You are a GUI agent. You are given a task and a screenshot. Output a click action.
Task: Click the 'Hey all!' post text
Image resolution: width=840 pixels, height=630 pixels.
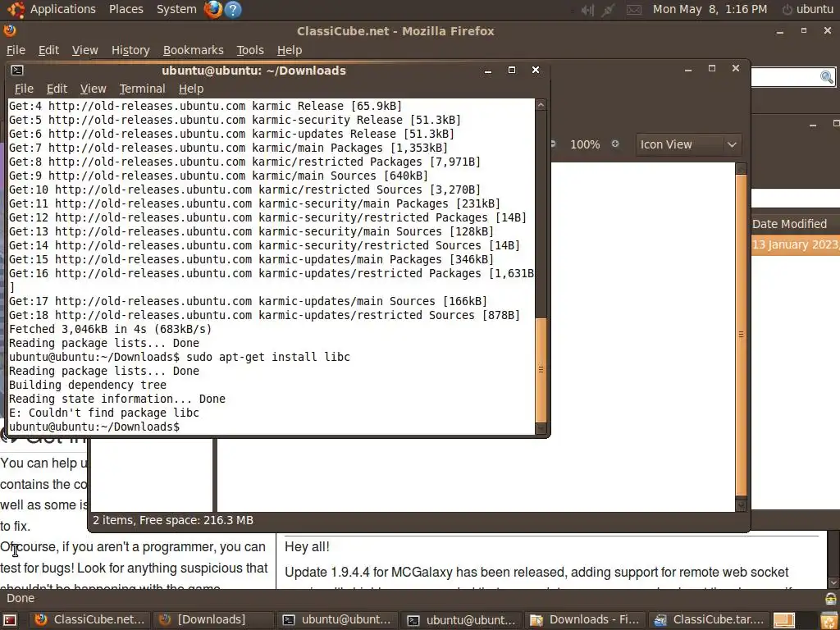coord(307,547)
